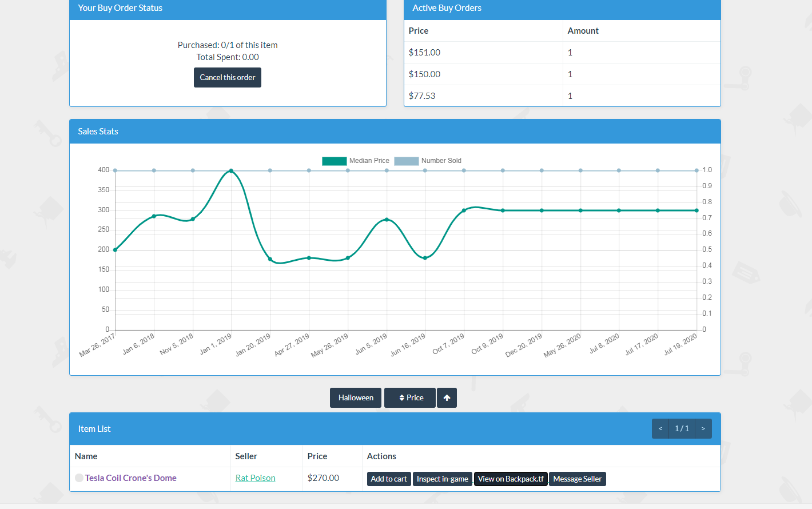Click the Mar 26, 2017 median price point
812x509 pixels.
pos(116,250)
